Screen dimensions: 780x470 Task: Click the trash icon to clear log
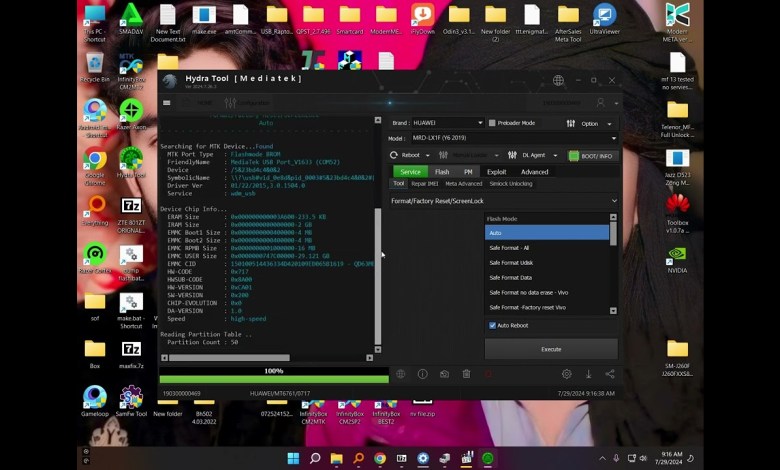pos(466,374)
